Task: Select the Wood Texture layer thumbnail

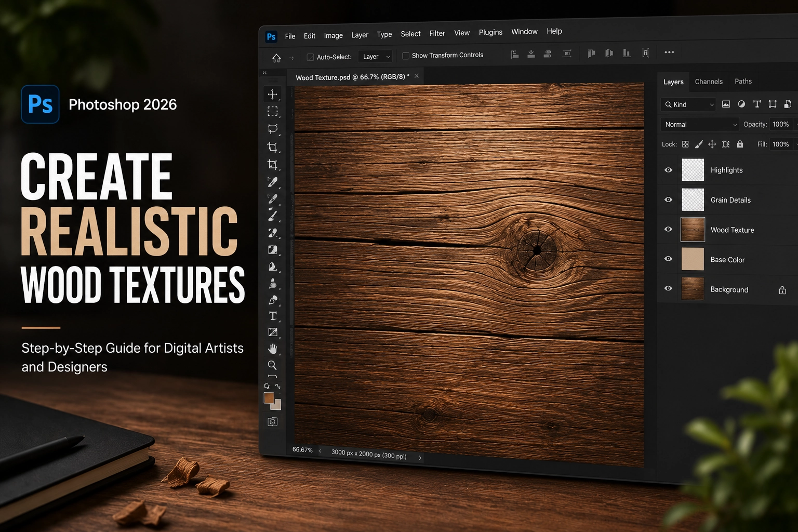Action: pos(693,229)
